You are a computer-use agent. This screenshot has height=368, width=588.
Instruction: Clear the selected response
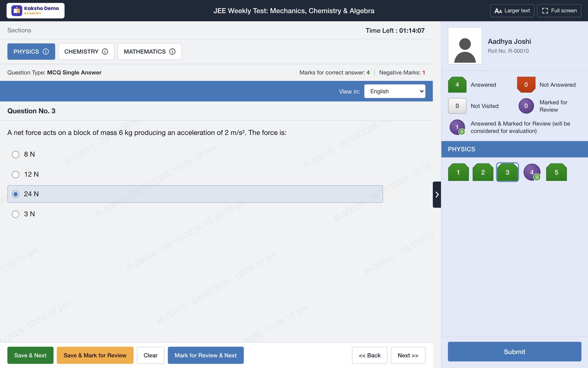[x=151, y=355]
